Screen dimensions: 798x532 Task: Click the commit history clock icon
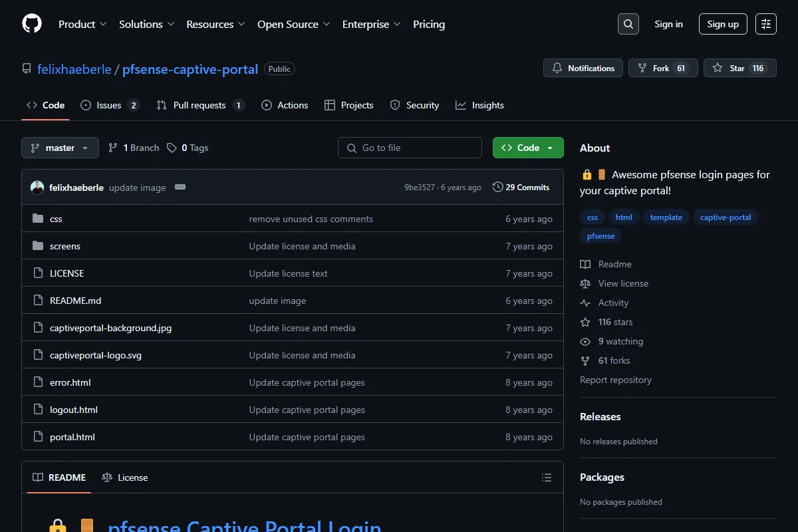(497, 188)
